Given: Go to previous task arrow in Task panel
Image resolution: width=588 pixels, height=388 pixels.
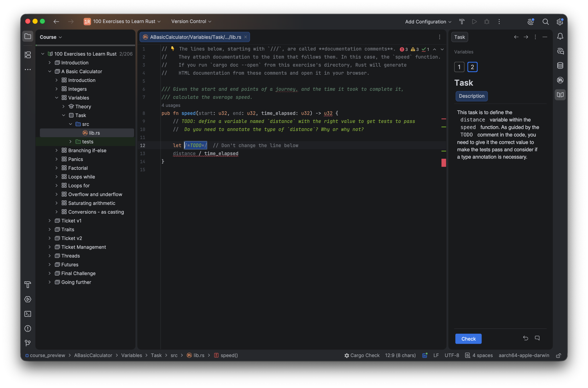Looking at the screenshot, I should pos(516,37).
